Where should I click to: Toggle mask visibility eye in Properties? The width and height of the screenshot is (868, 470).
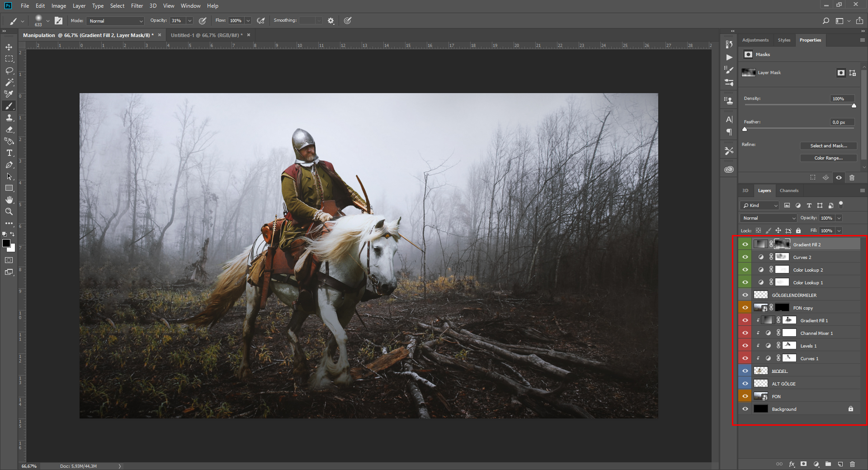point(839,178)
